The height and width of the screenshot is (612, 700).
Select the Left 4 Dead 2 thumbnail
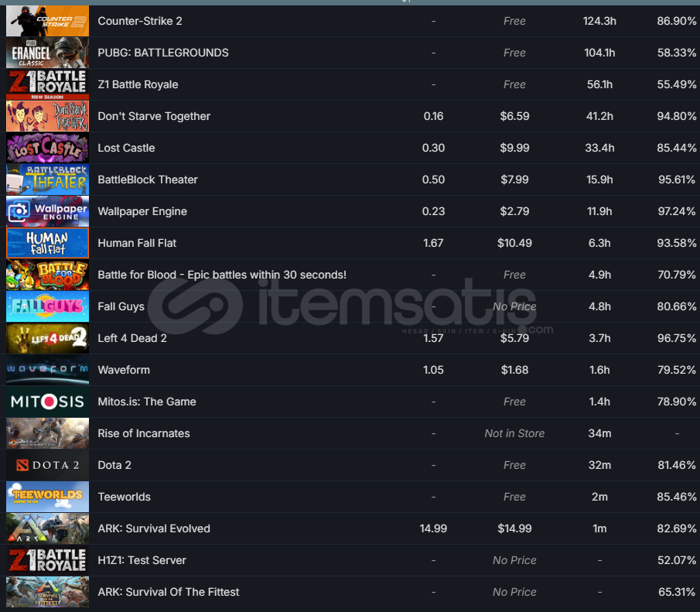(x=47, y=338)
